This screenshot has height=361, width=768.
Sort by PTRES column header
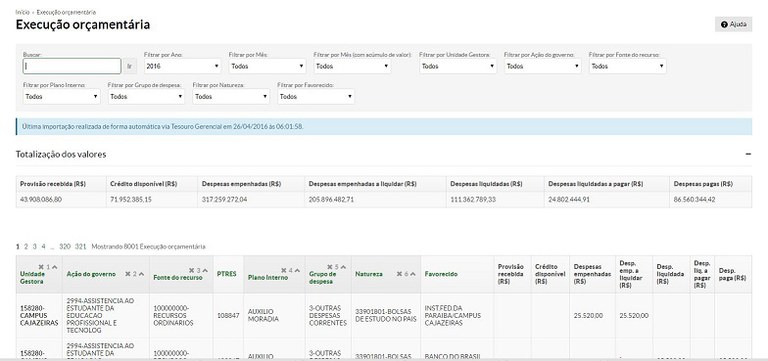pyautogui.click(x=226, y=274)
